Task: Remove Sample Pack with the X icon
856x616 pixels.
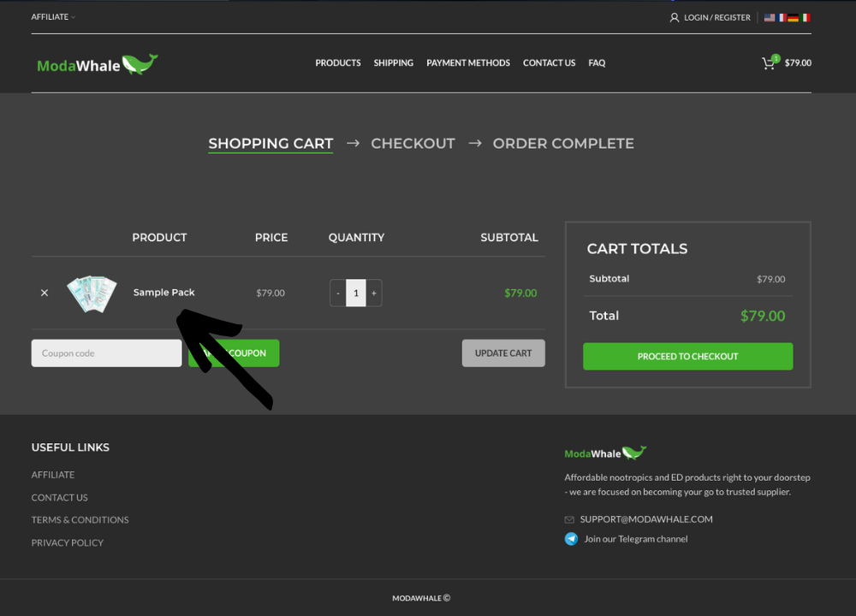Action: tap(45, 293)
